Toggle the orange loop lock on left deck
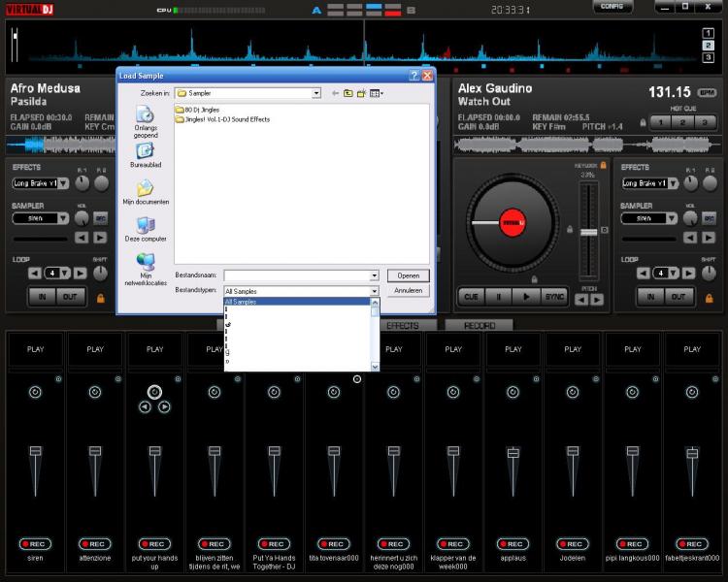This screenshot has height=582, width=728. click(x=100, y=298)
